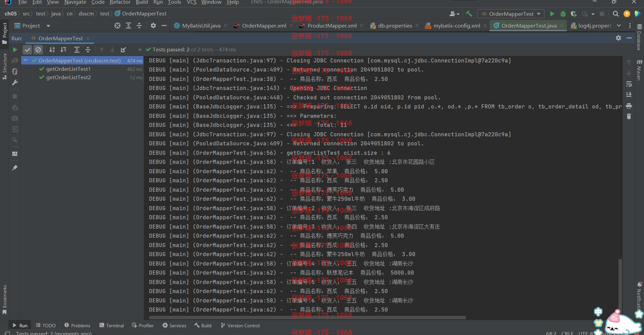This screenshot has height=335, width=644.
Task: Expand all test results
Action: coord(77,50)
